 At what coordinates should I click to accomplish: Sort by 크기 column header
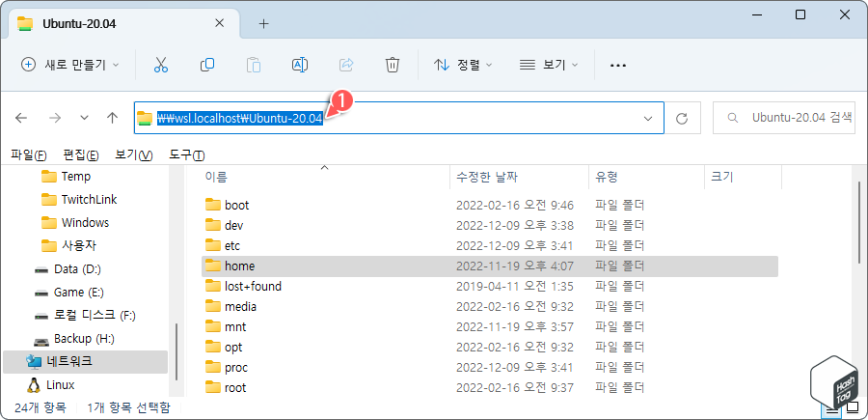(743, 178)
